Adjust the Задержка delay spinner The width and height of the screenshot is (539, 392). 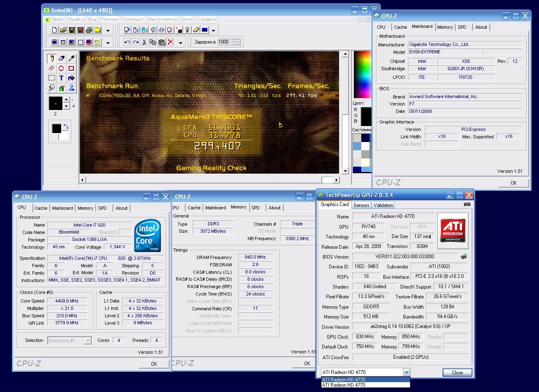tap(237, 42)
